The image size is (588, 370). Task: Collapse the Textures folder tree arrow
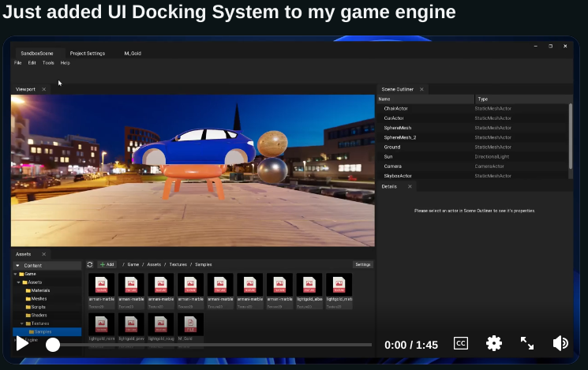22,323
